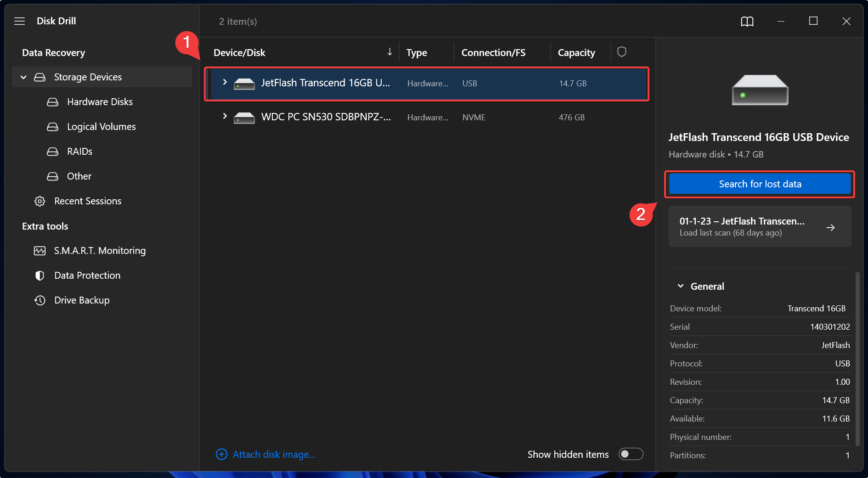Click the arrow on last scan card
Viewport: 868px width, 478px height.
point(830,227)
